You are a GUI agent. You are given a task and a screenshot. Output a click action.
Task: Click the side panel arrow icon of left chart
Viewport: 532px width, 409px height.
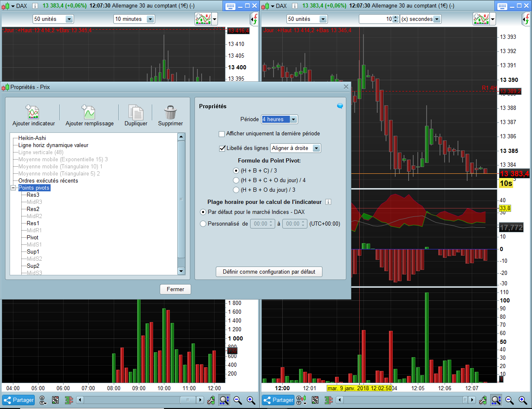click(x=254, y=19)
